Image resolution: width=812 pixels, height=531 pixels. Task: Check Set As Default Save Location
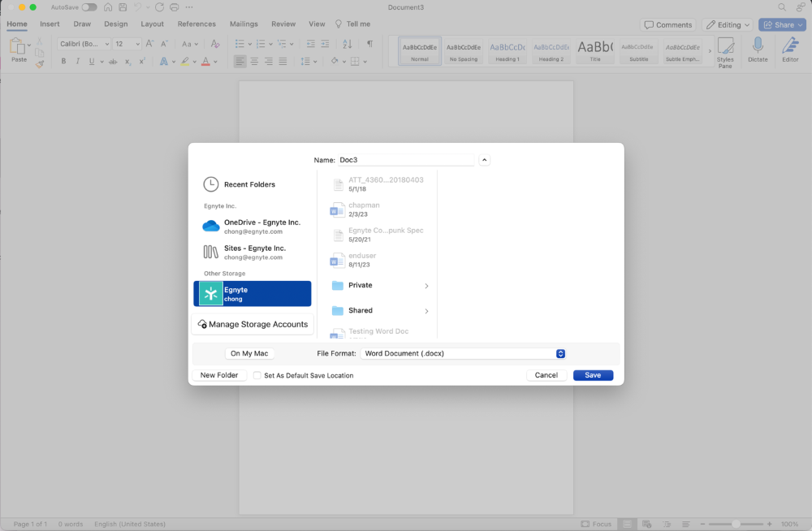(x=257, y=376)
